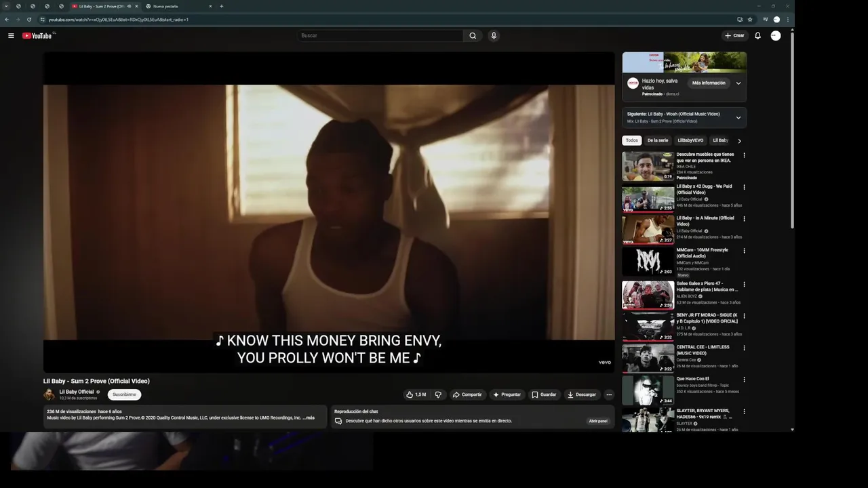Click the DKMS ad banner image

[684, 62]
